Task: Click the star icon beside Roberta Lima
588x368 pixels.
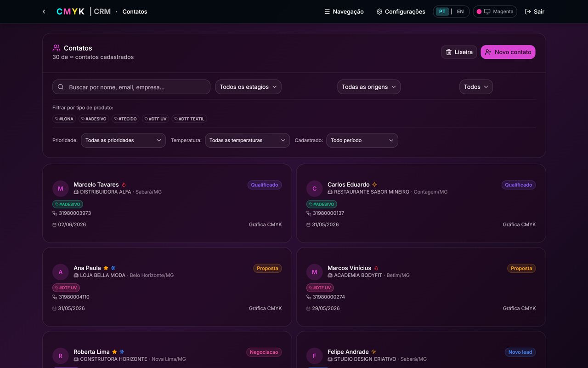Action: 114,352
